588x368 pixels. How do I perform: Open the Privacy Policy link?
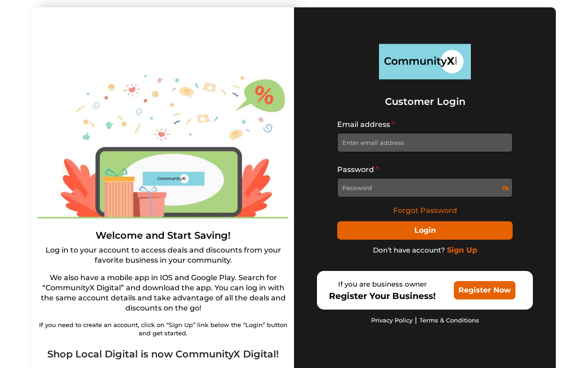click(392, 321)
